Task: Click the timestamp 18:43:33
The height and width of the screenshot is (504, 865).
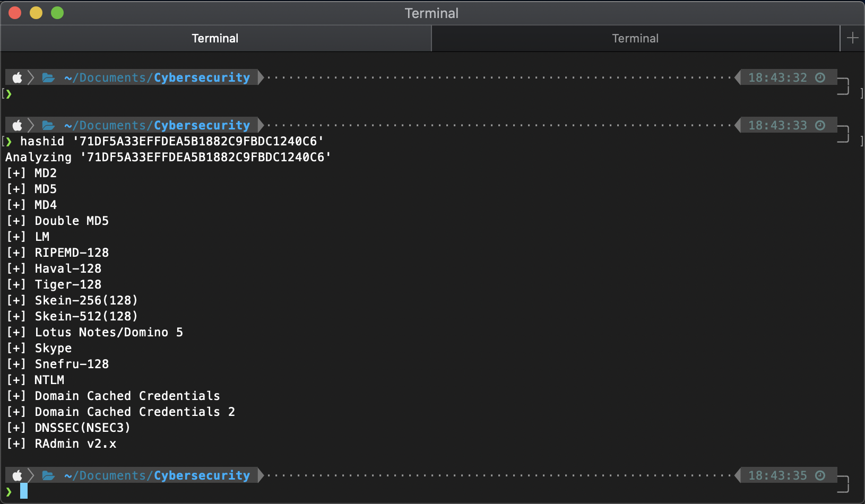Action: (x=777, y=125)
